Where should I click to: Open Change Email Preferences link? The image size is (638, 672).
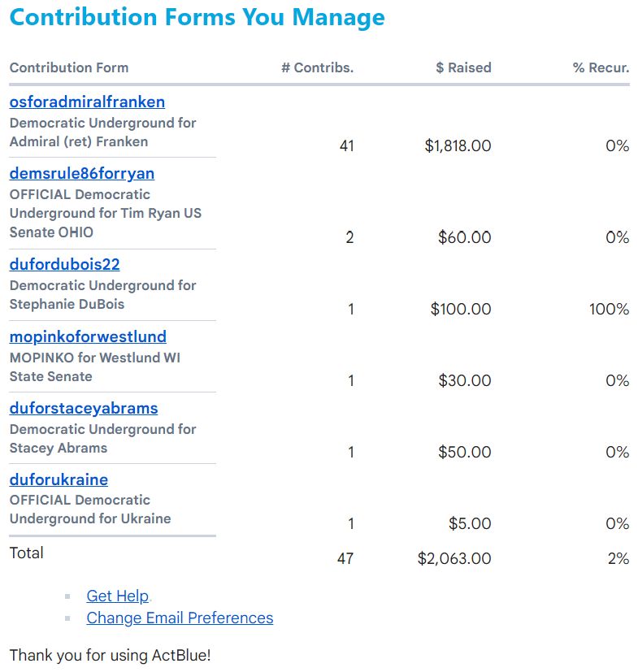coord(180,618)
